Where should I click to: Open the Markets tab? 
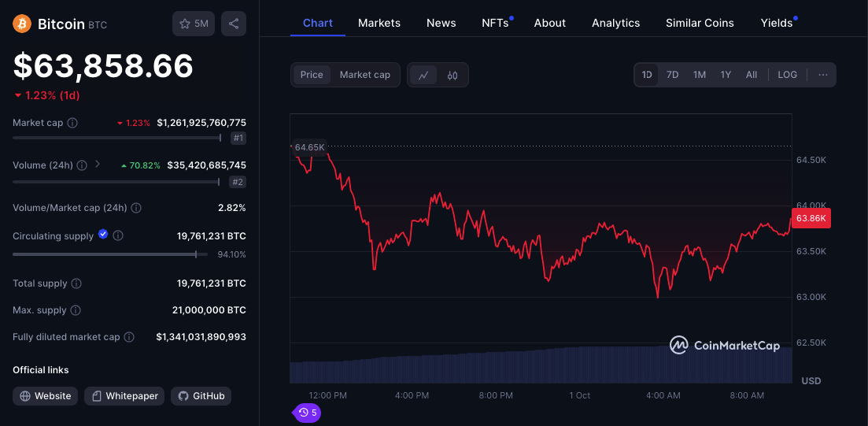pyautogui.click(x=379, y=23)
